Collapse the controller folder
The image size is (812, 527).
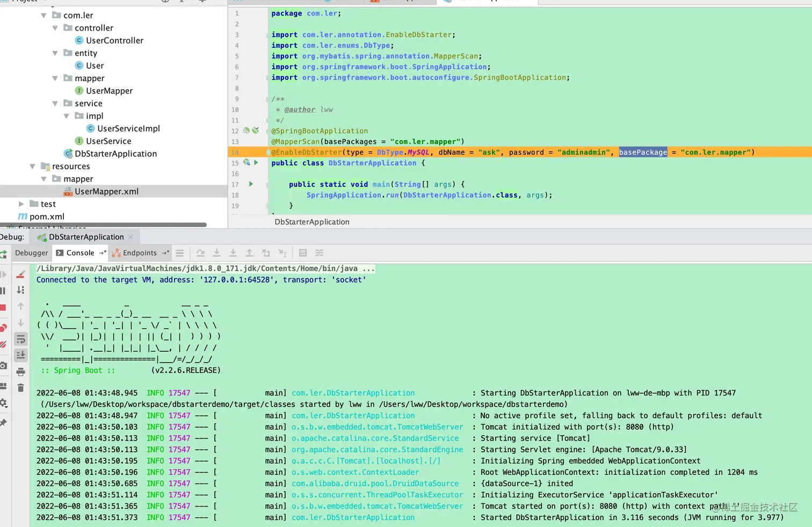(x=55, y=28)
